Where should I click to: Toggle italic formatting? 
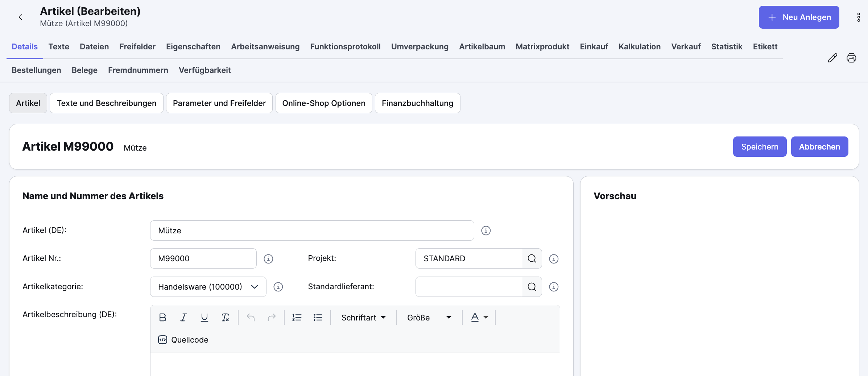[183, 317]
